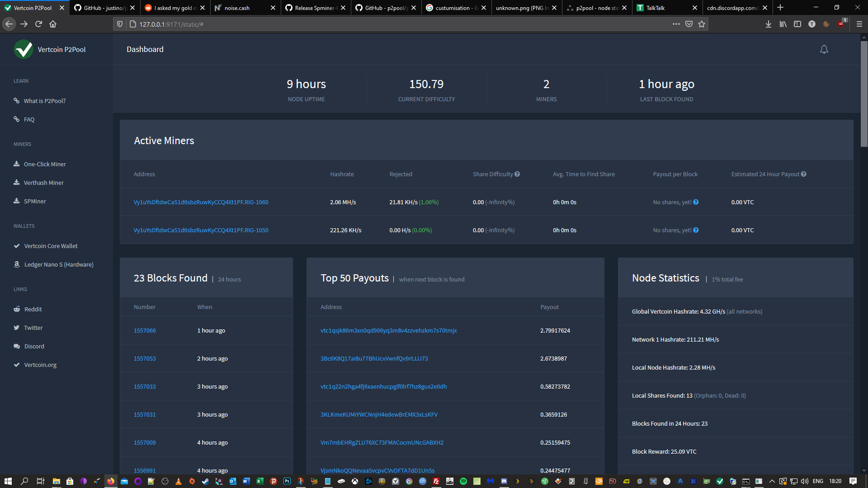The width and height of the screenshot is (868, 488).
Task: Click the 'Block Reward: 25.09 VTC' statistic
Action: click(x=664, y=451)
